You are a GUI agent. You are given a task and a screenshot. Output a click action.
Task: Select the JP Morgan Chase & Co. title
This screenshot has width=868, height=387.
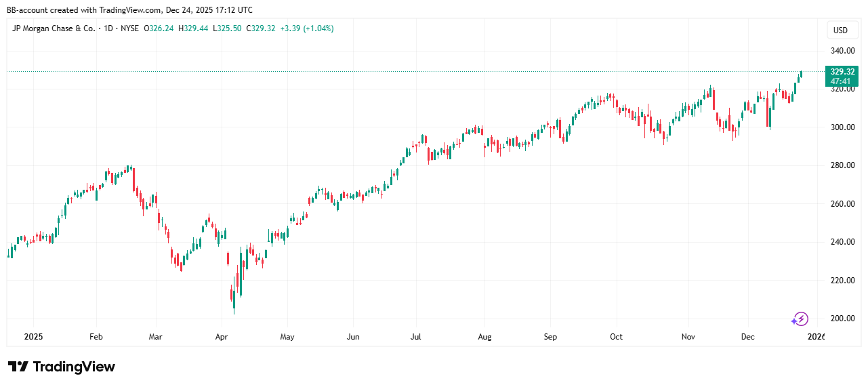pos(54,28)
